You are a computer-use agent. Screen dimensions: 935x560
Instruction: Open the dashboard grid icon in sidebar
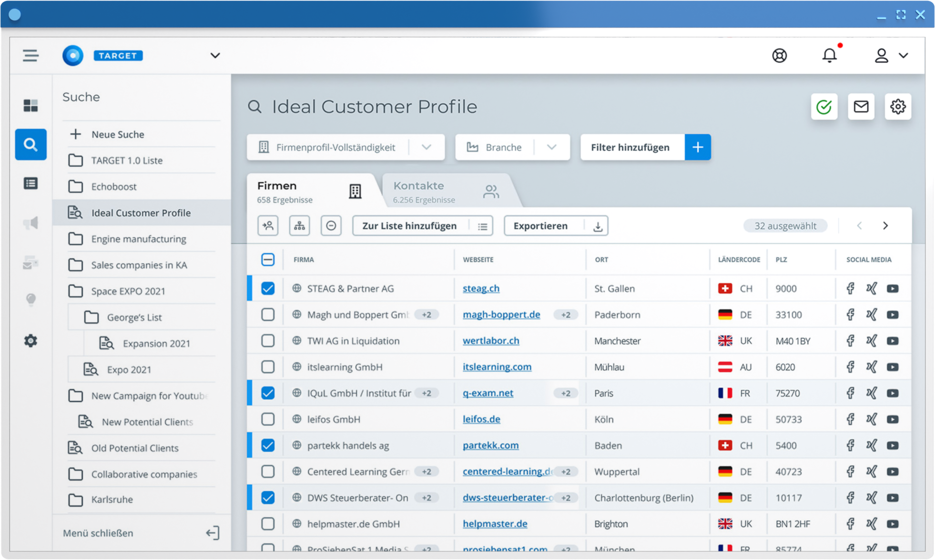pos(30,105)
